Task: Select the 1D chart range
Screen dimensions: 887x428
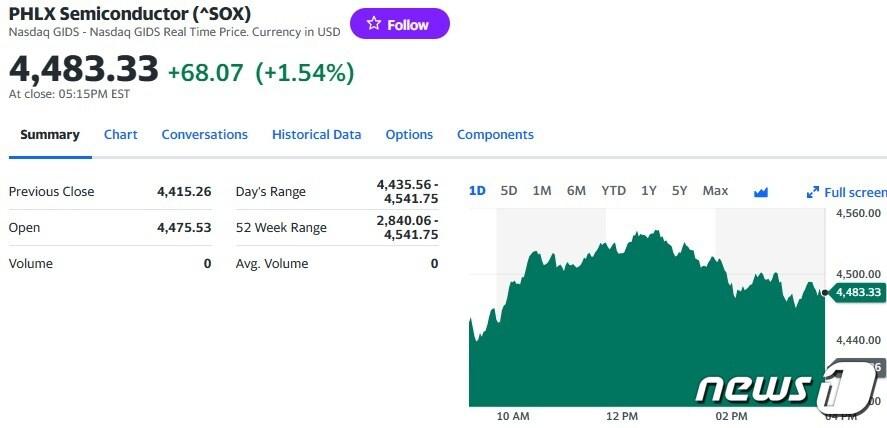Action: (x=477, y=191)
